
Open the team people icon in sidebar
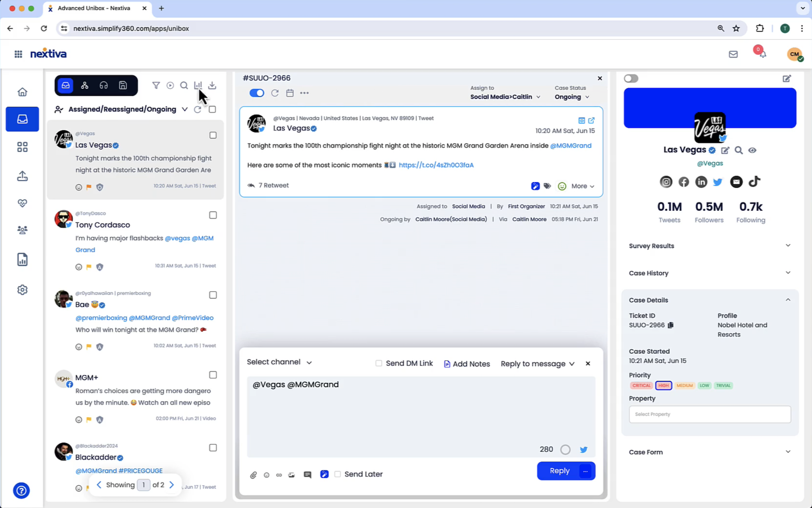point(22,230)
